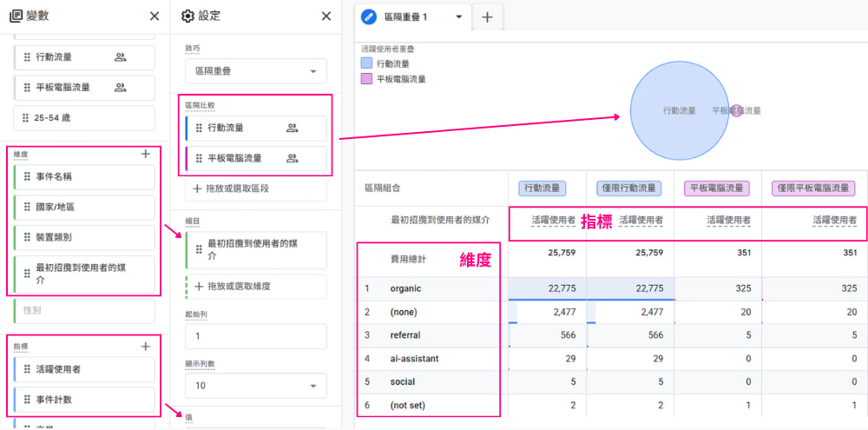The height and width of the screenshot is (430, 868).
Task: Click users icon of 行動流量 in 變數
Action: pyautogui.click(x=121, y=57)
